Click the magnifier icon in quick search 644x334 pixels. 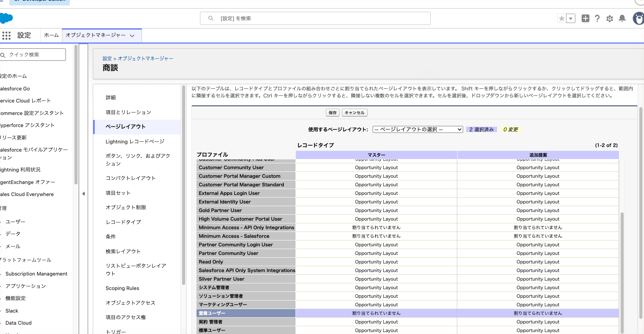(3, 55)
